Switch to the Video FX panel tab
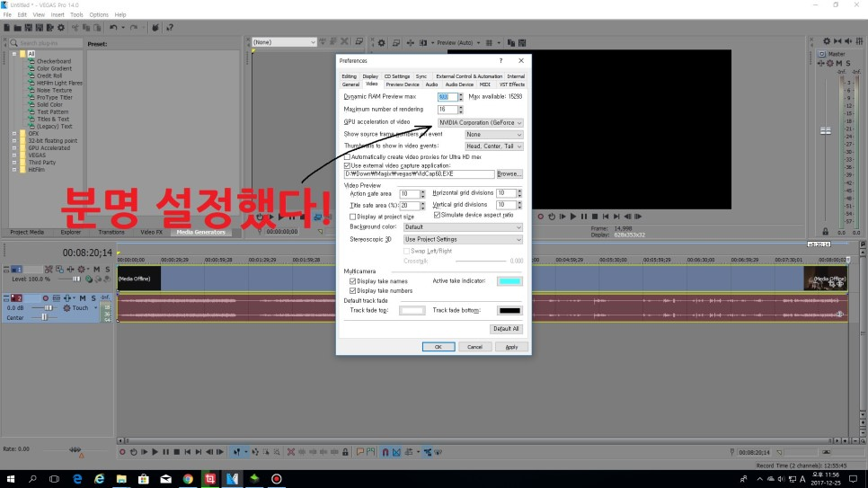This screenshot has height=488, width=868. (x=151, y=232)
